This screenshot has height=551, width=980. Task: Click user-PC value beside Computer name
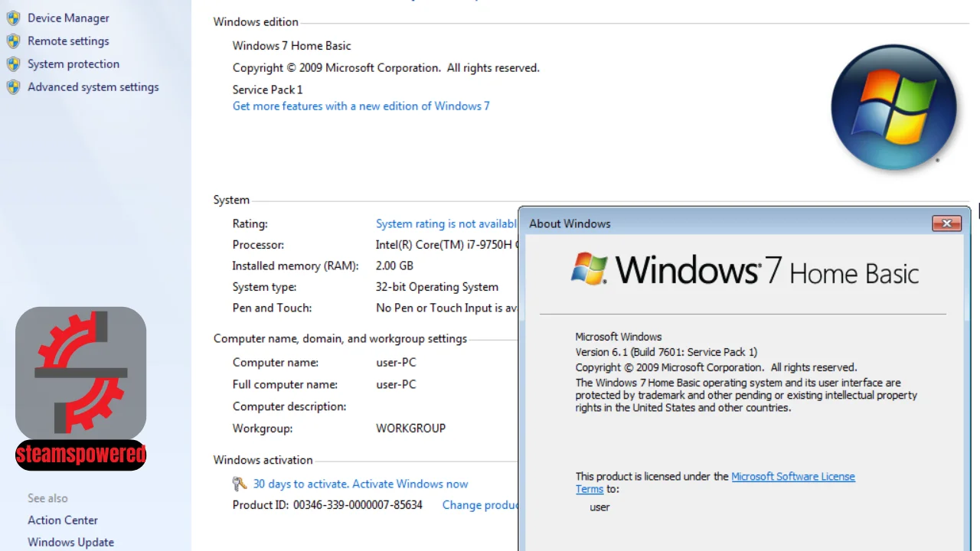pyautogui.click(x=396, y=362)
